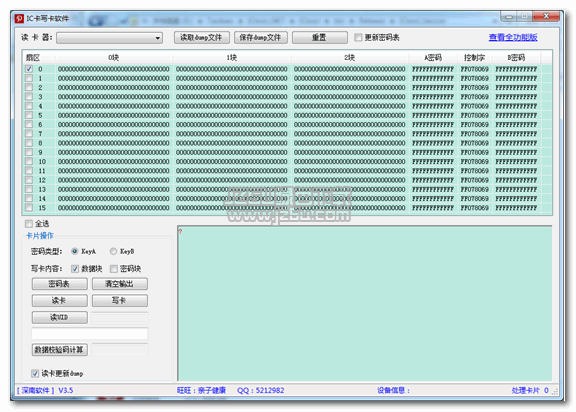Check the sector 11 checkbox
The width and height of the screenshot is (576, 412).
[29, 170]
